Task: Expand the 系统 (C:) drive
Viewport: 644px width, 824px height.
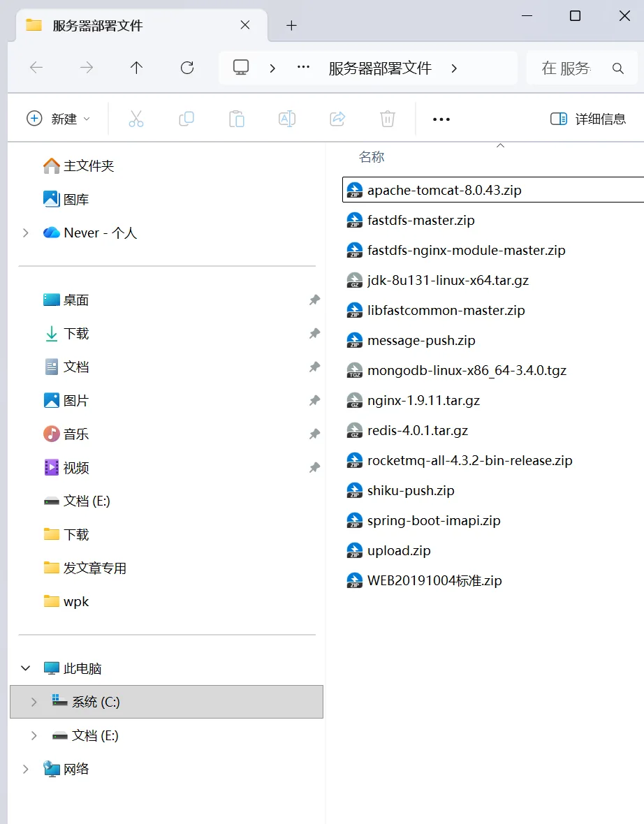Action: [x=34, y=702]
